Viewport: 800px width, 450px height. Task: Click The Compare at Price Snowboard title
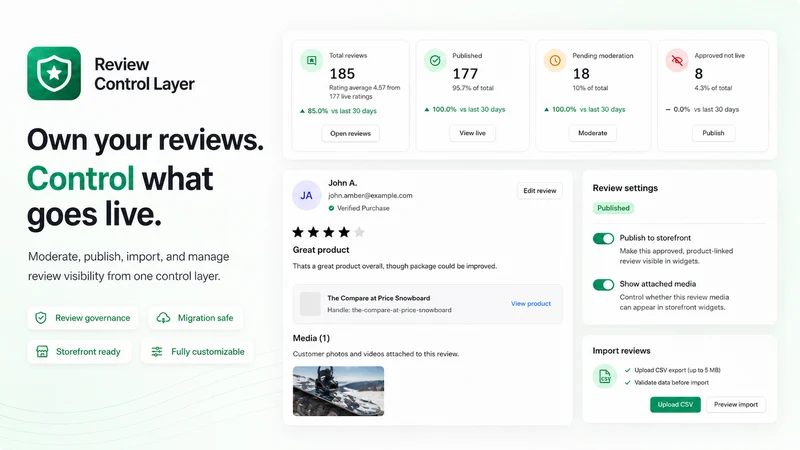(379, 298)
